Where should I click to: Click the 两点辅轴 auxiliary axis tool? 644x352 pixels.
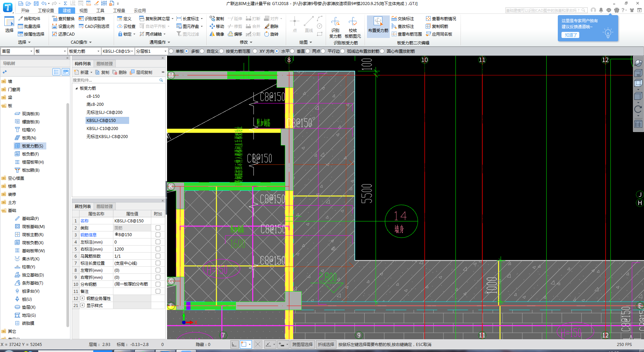click(153, 34)
